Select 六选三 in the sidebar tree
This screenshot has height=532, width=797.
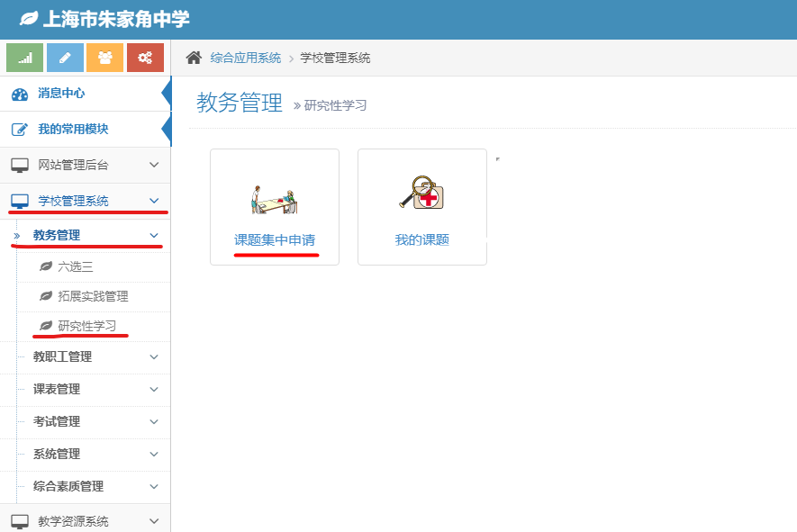coord(76,267)
